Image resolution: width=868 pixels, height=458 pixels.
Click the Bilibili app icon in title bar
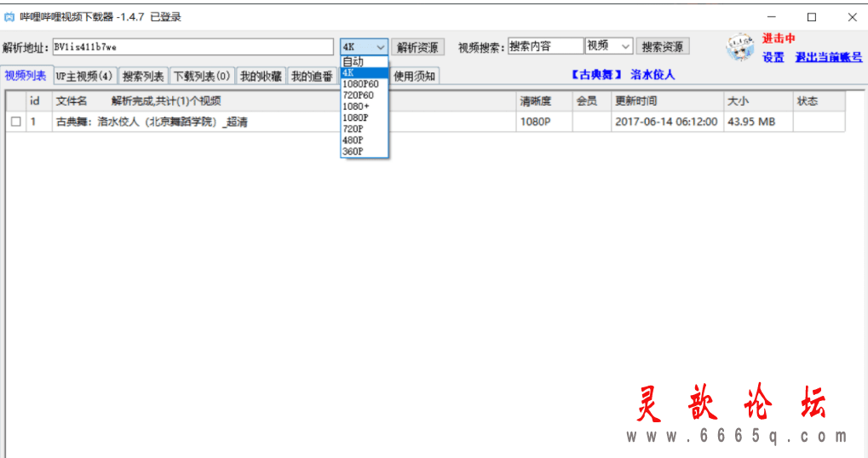(9, 17)
